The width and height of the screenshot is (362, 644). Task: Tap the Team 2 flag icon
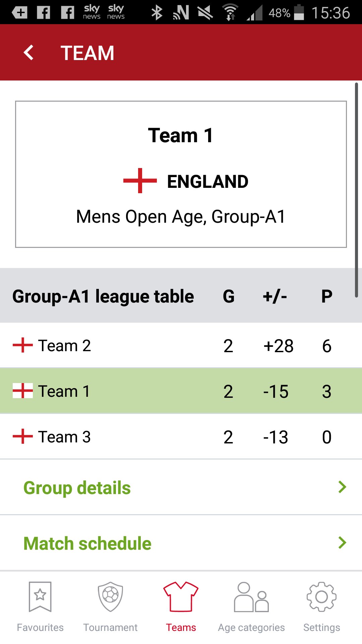coord(23,345)
